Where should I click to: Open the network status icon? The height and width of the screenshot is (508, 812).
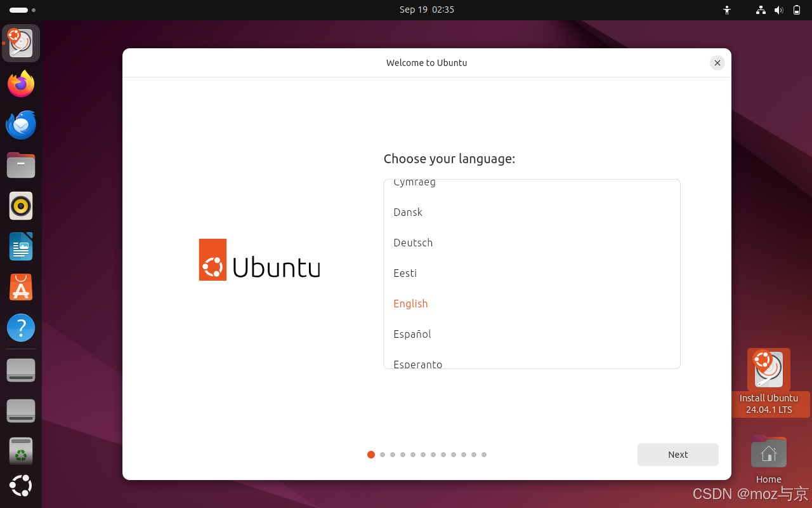[x=761, y=10]
